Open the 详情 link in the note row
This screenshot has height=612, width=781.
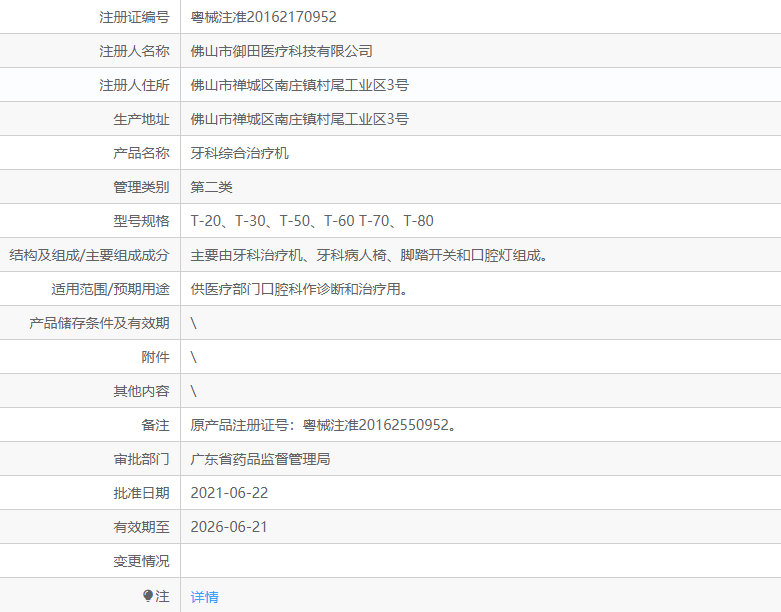(x=204, y=597)
